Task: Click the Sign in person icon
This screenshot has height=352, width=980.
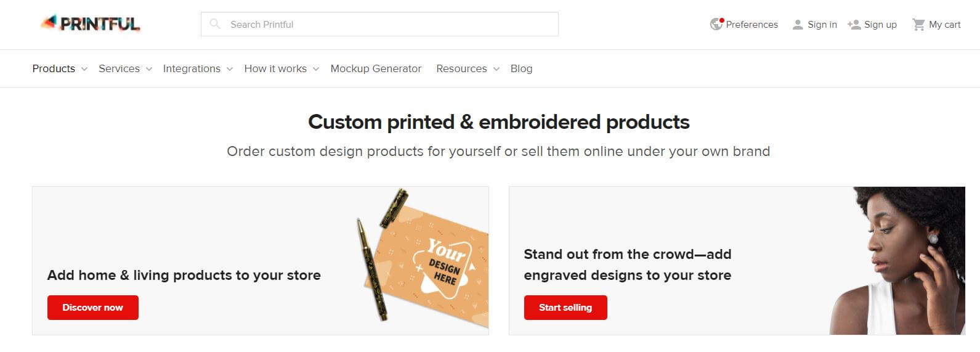Action: 798,25
